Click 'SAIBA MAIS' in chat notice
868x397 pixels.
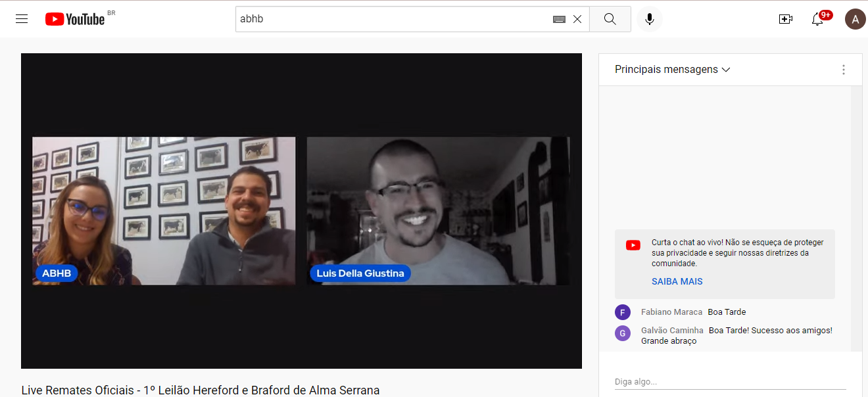tap(677, 281)
